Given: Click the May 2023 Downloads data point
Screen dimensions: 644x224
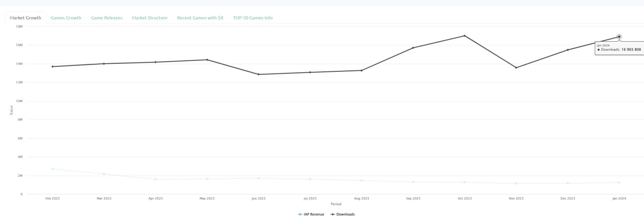Looking at the screenshot, I should pyautogui.click(x=207, y=60).
